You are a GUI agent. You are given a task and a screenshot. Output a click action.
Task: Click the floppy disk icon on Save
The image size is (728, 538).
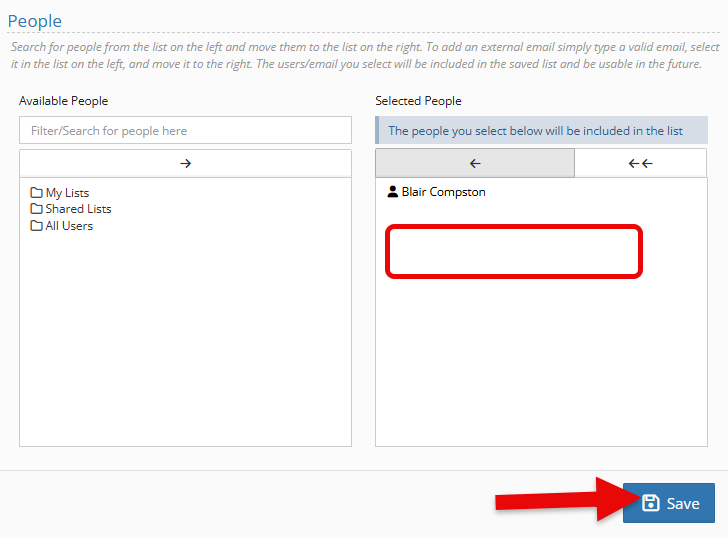tap(651, 503)
